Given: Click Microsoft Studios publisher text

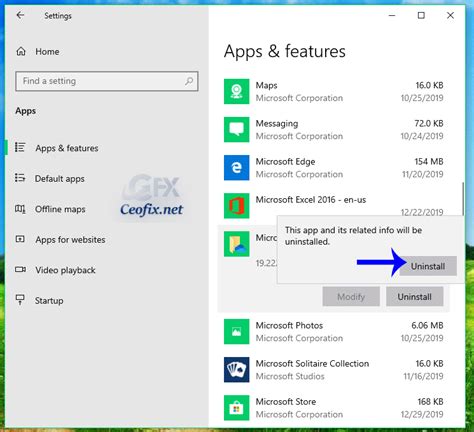Looking at the screenshot, I should (290, 376).
